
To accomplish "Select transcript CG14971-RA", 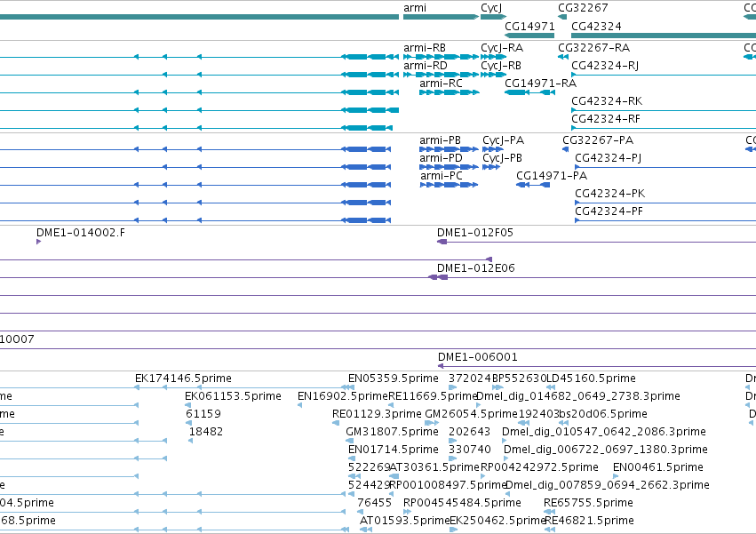I will (x=540, y=84).
